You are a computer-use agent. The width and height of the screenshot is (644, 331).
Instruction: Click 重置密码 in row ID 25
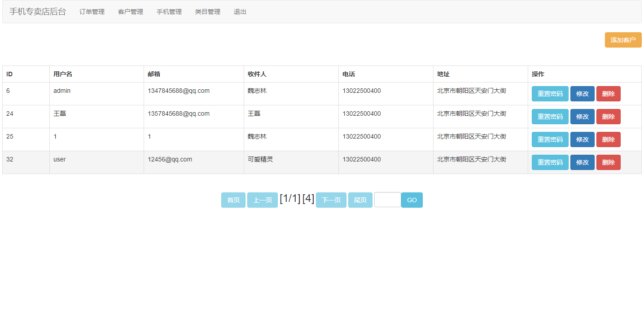(x=550, y=139)
